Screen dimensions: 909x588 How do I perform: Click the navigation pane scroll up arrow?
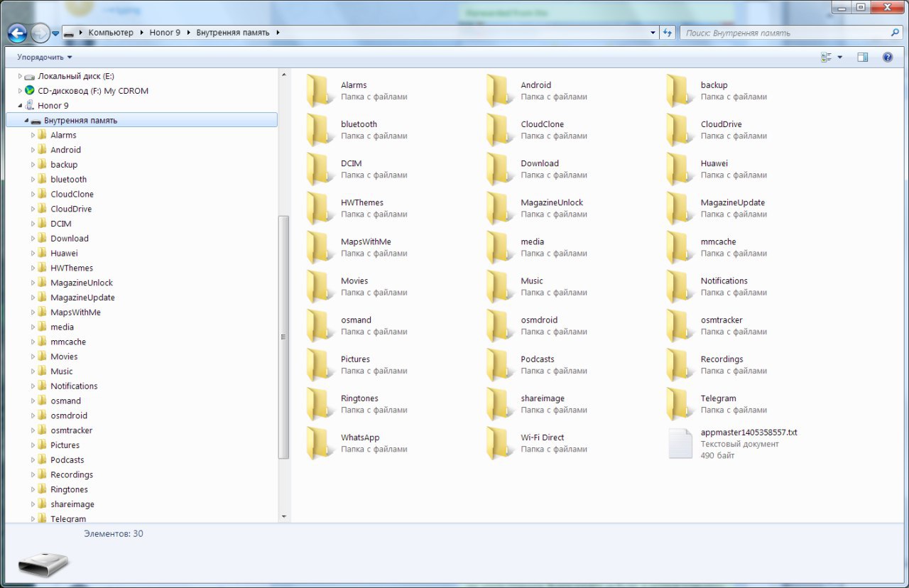click(284, 74)
